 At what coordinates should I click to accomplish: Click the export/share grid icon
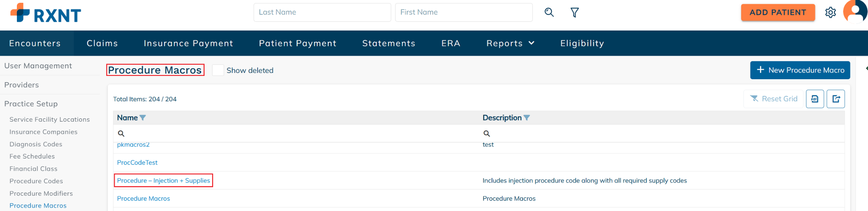836,99
